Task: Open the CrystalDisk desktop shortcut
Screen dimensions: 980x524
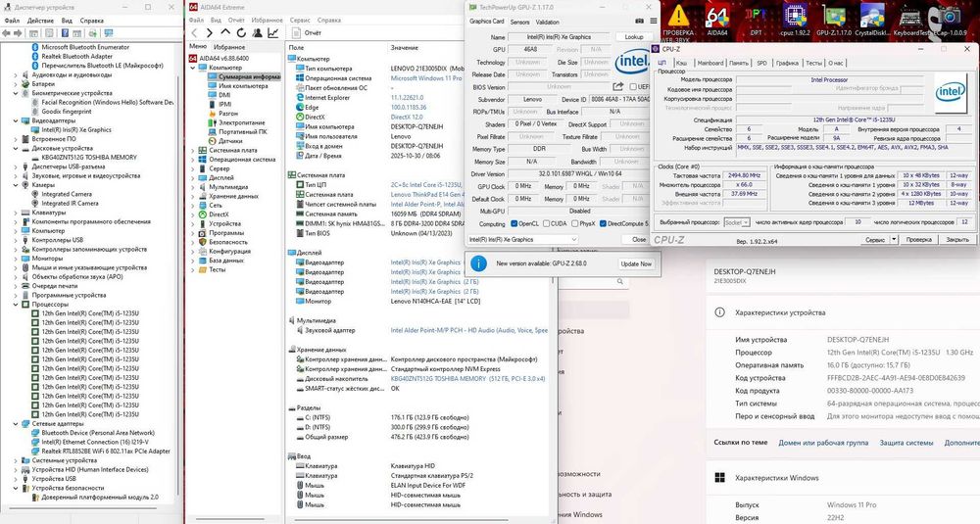Action: pyautogui.click(x=872, y=20)
